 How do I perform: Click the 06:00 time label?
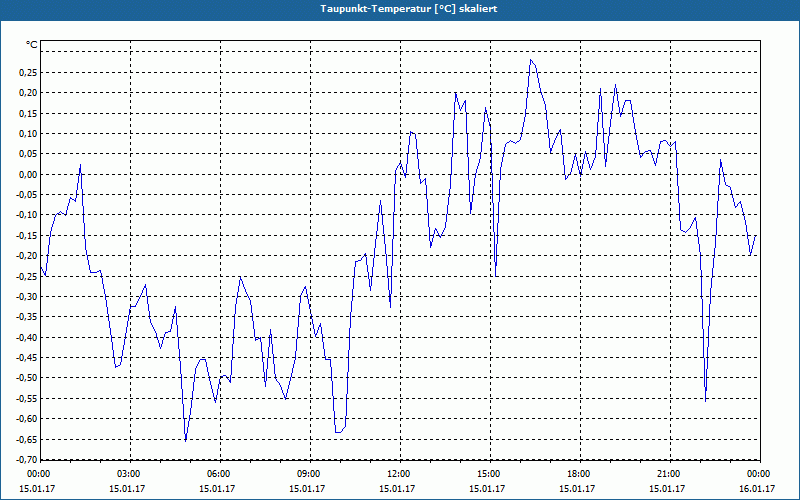(218, 474)
